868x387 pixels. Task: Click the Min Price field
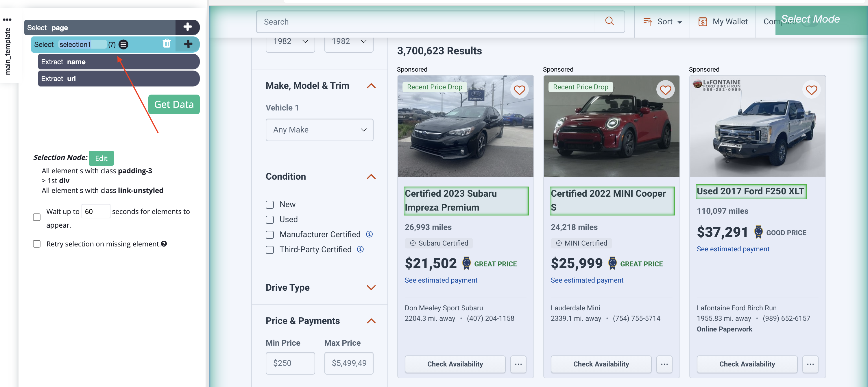click(290, 363)
